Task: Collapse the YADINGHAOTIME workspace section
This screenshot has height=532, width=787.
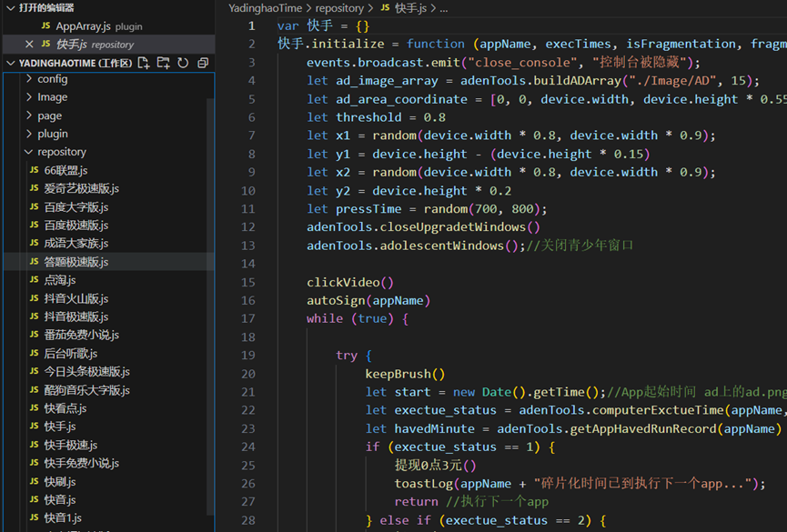Action: pyautogui.click(x=11, y=63)
